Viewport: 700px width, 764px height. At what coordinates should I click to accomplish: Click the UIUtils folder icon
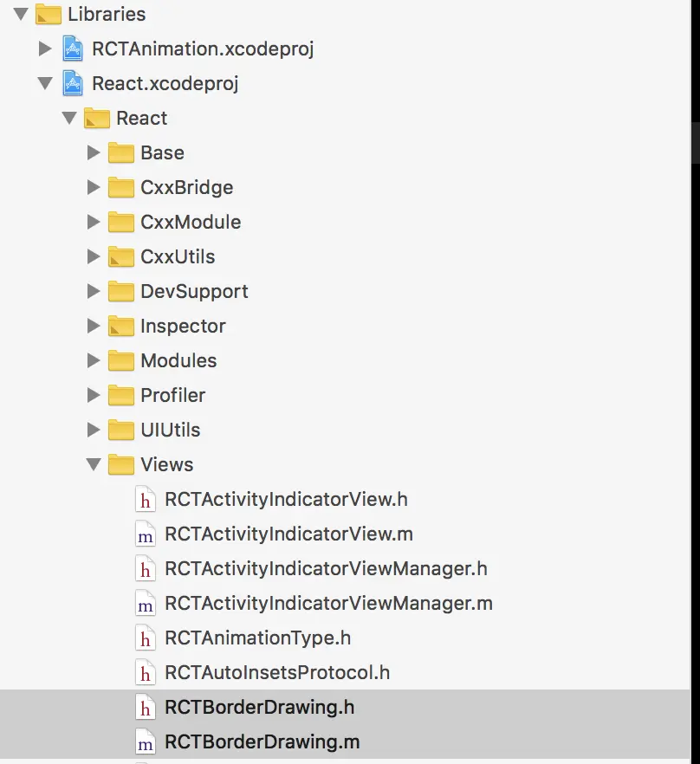tap(121, 430)
